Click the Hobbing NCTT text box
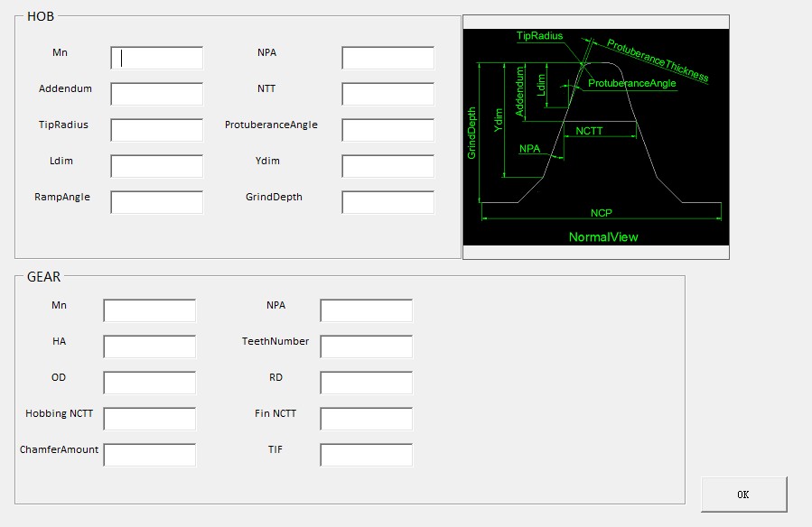 click(150, 419)
